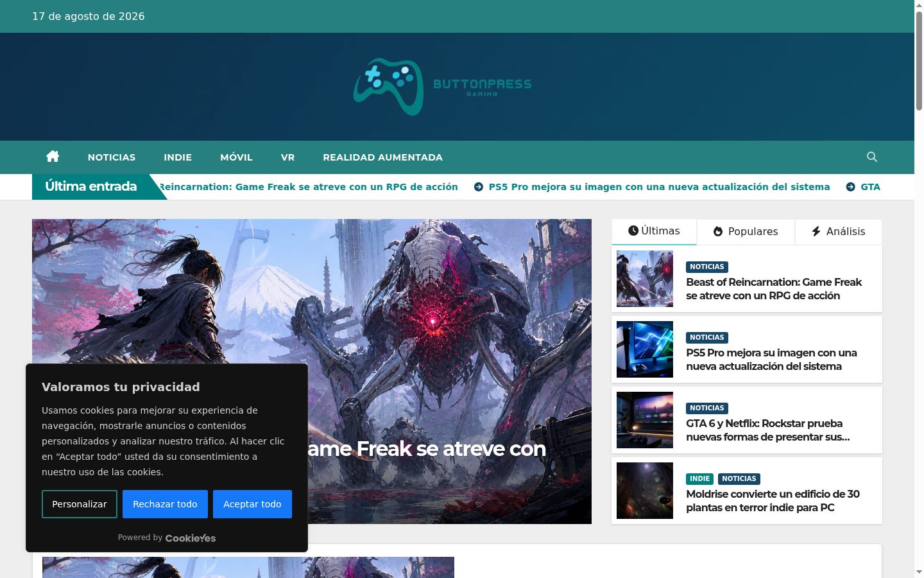Click Rechazar todo in cookie banner

coord(165,504)
